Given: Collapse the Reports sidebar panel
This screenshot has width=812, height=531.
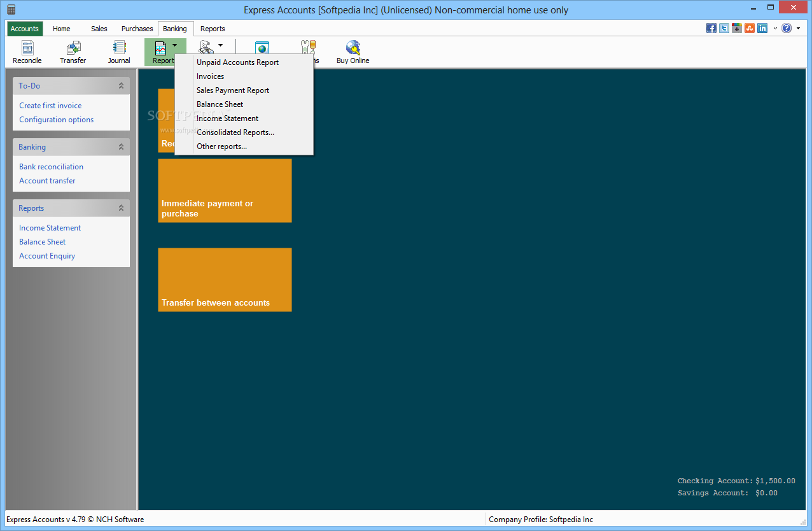Looking at the screenshot, I should click(x=121, y=208).
